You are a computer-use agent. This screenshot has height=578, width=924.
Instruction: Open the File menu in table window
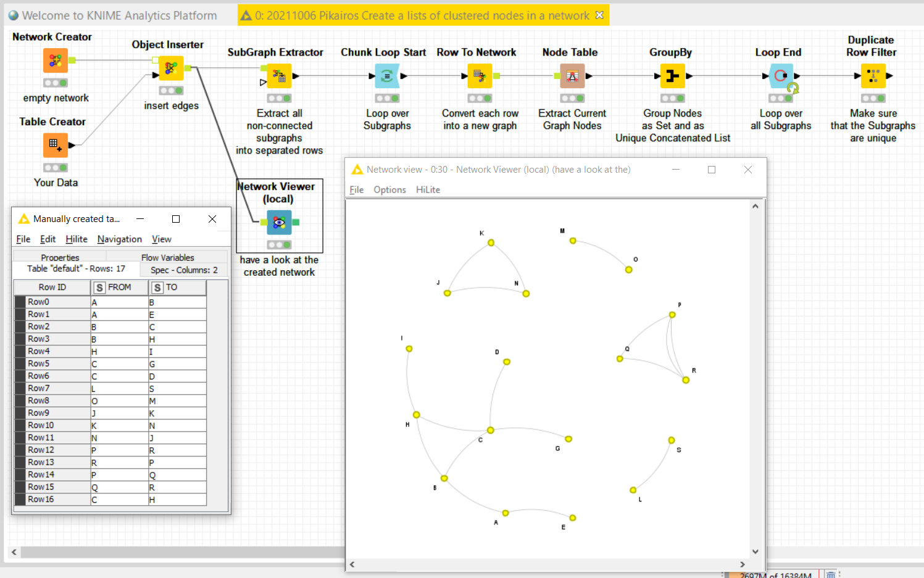point(23,239)
